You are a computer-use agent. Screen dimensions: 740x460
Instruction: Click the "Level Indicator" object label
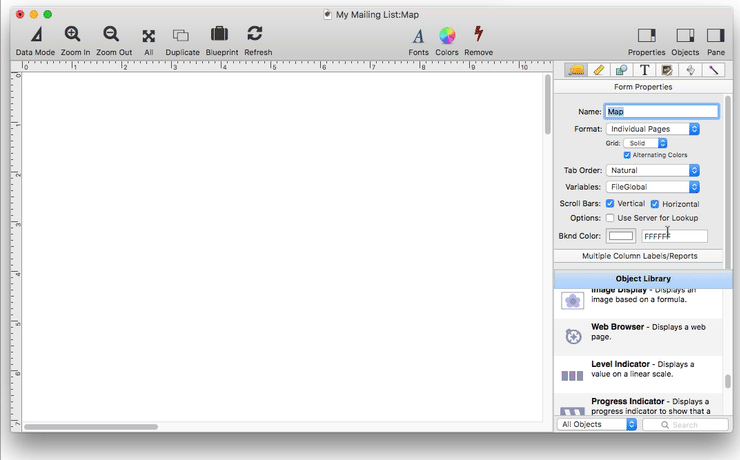click(x=620, y=364)
